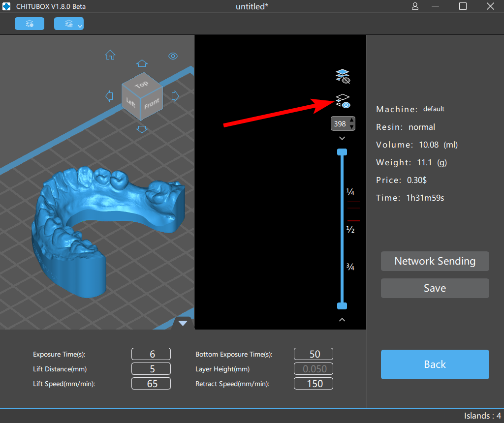Screen dimensions: 504x423
Task: Reset the 3D view with the home icon
Action: (x=110, y=55)
